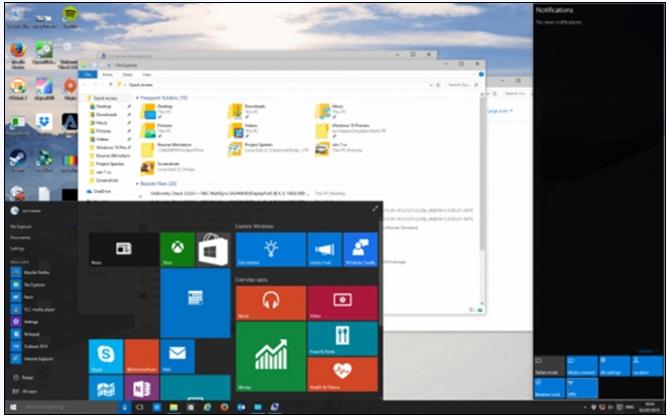The height and width of the screenshot is (415, 667).
Task: Switch to the Home ribbon tab
Action: (107, 74)
